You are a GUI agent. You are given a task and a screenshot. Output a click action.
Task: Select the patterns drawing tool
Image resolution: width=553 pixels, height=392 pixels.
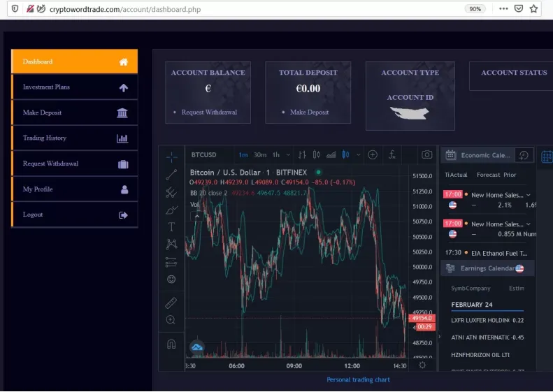171,244
